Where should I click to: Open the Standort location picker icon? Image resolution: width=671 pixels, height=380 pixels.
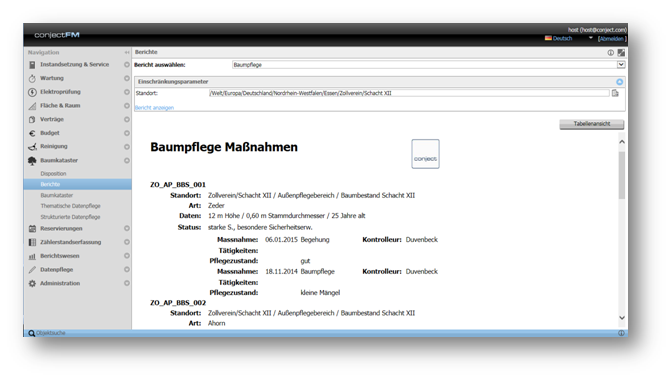coord(615,93)
